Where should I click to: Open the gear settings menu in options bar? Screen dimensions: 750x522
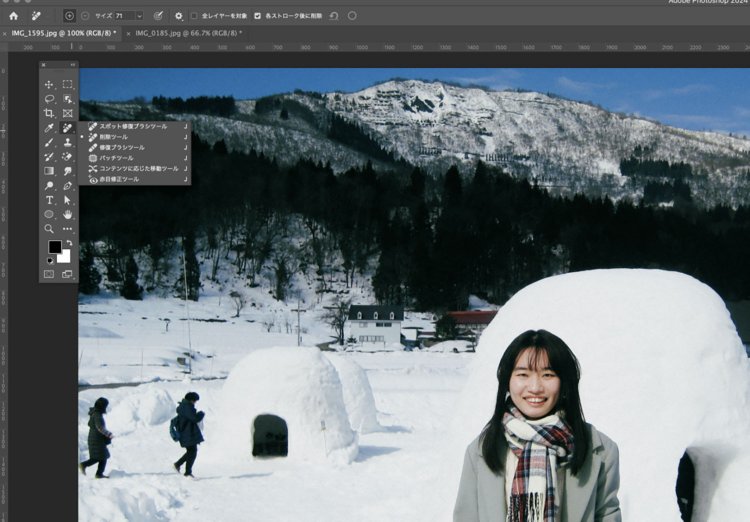pyautogui.click(x=178, y=16)
